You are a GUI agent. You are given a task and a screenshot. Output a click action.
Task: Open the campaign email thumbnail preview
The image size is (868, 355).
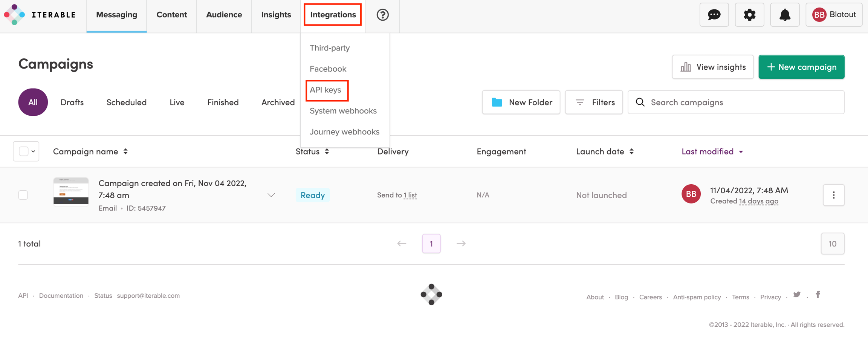(x=71, y=192)
